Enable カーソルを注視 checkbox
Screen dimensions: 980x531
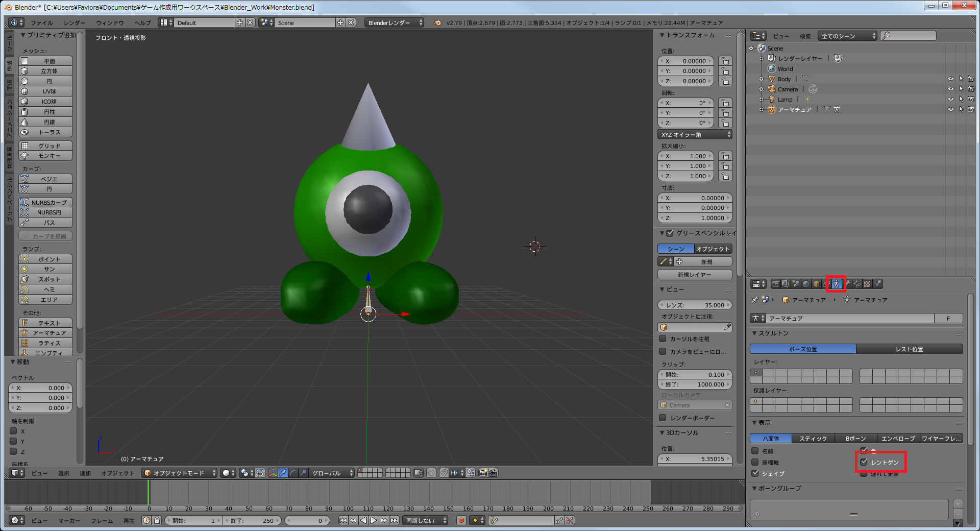point(663,339)
